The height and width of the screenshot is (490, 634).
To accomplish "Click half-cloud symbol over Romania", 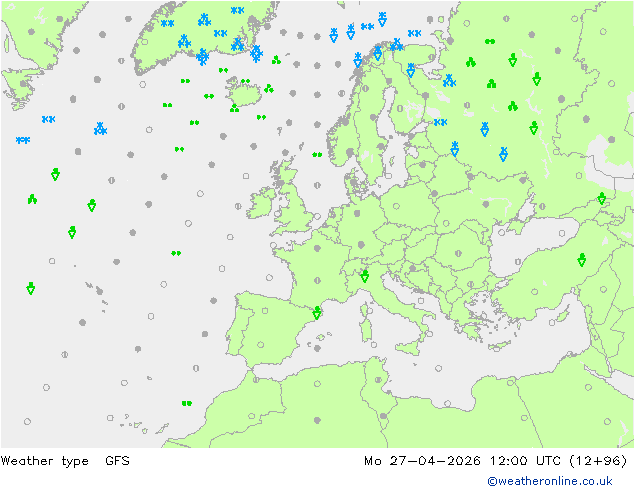I will [458, 253].
